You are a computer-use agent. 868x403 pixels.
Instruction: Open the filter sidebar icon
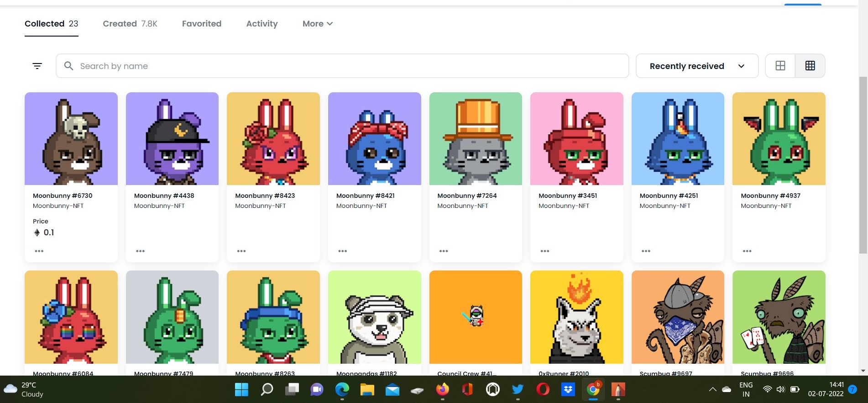[x=37, y=66]
